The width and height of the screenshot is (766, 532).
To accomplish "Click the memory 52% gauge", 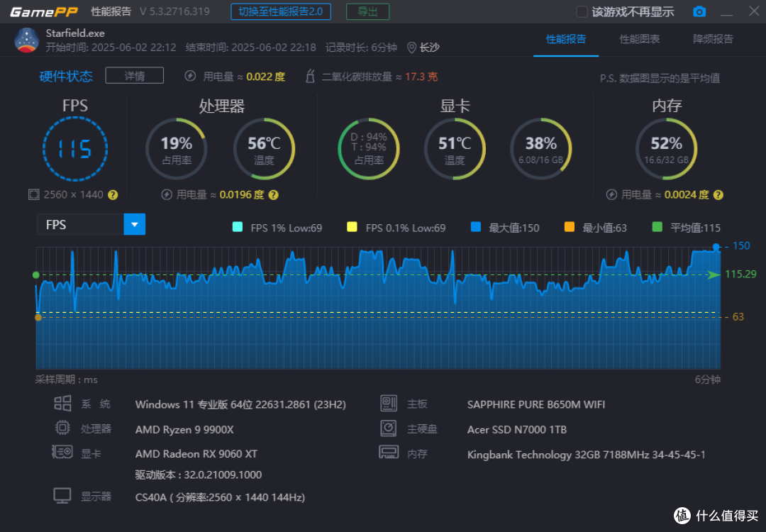I will click(666, 149).
